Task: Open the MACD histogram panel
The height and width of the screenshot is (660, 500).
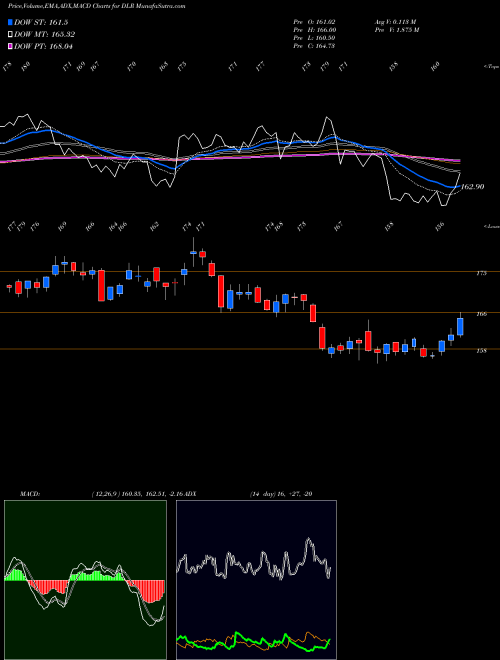Action: [x=85, y=580]
